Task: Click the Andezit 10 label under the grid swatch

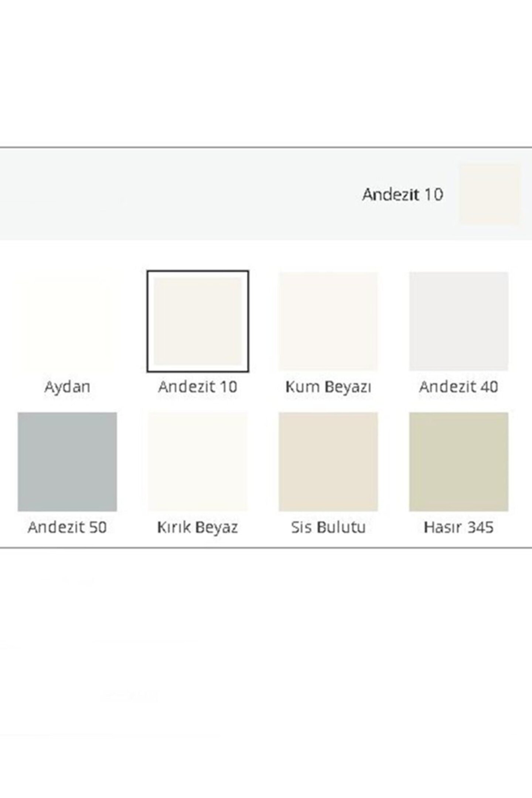Action: coord(198,387)
